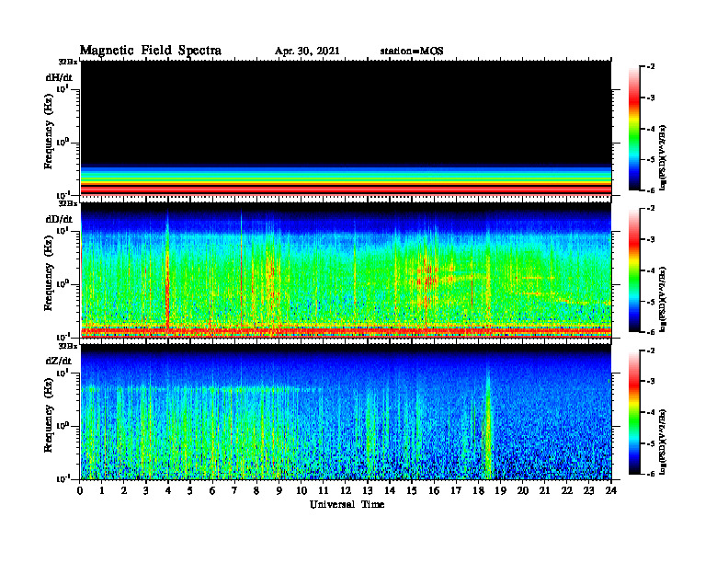The width and height of the screenshot is (728, 563).
Task: Click the color bar beside the dD/dt panel
Action: point(634,270)
